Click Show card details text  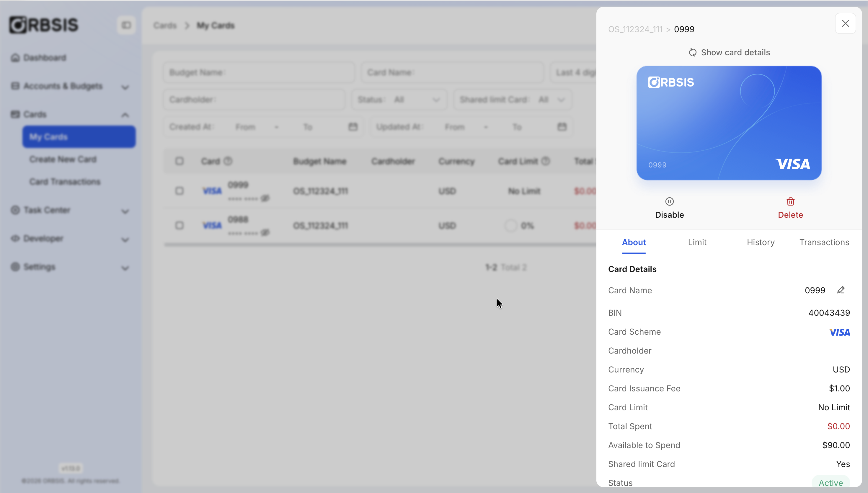click(x=735, y=53)
